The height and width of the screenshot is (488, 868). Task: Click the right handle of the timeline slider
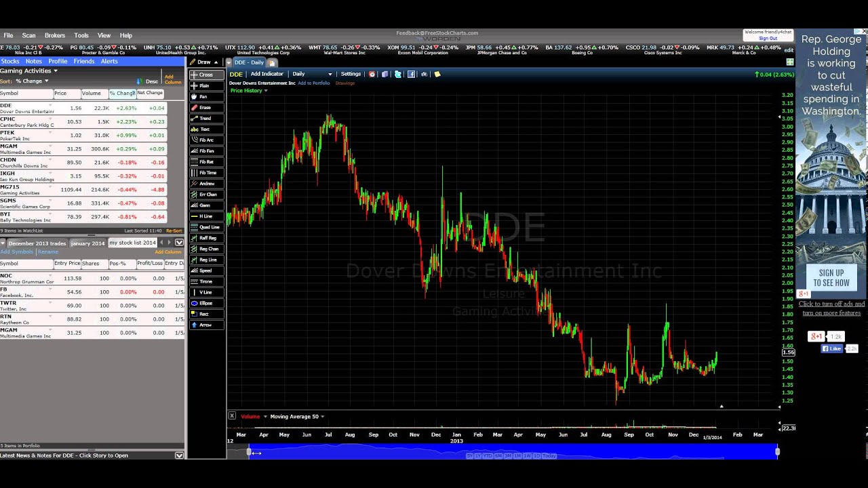pyautogui.click(x=777, y=451)
